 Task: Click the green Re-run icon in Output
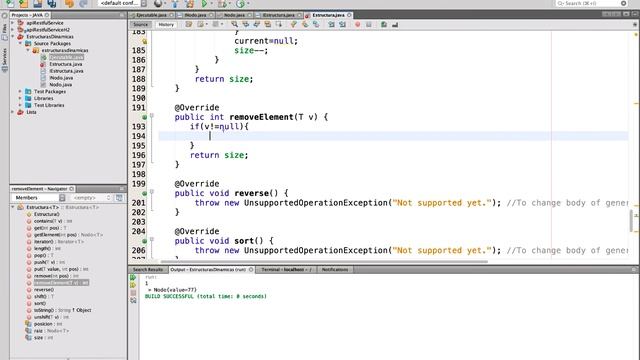pos(133,278)
